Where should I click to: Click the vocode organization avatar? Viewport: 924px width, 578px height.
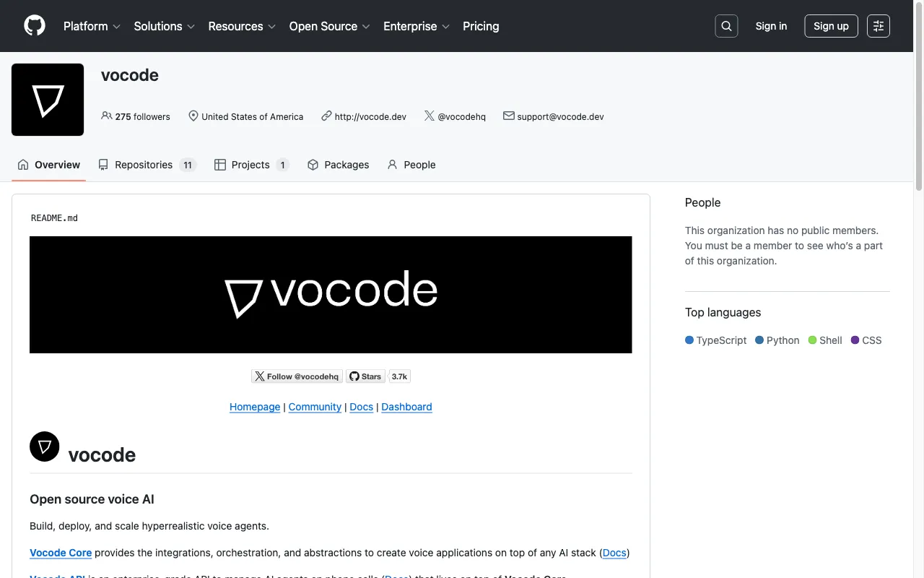tap(48, 100)
